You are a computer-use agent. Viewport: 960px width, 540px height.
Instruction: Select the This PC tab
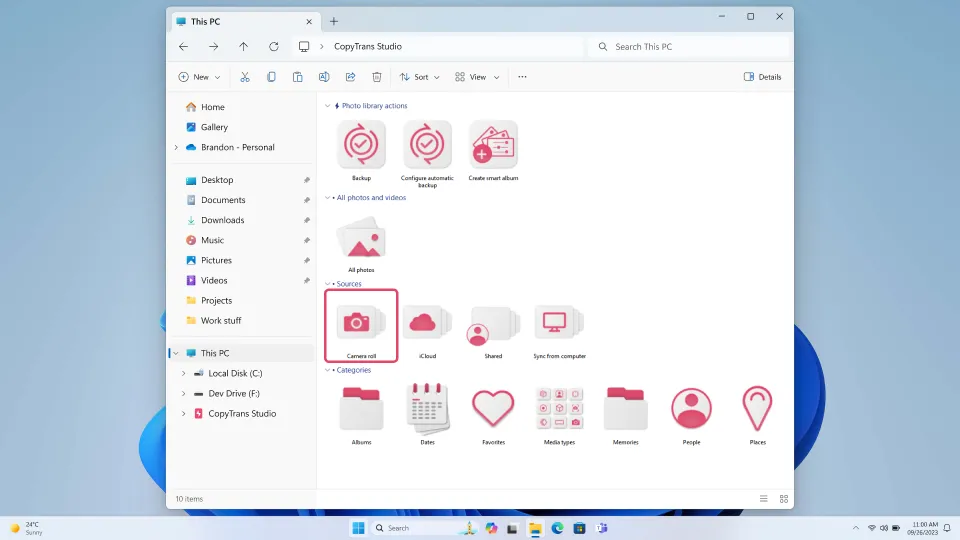coord(245,21)
